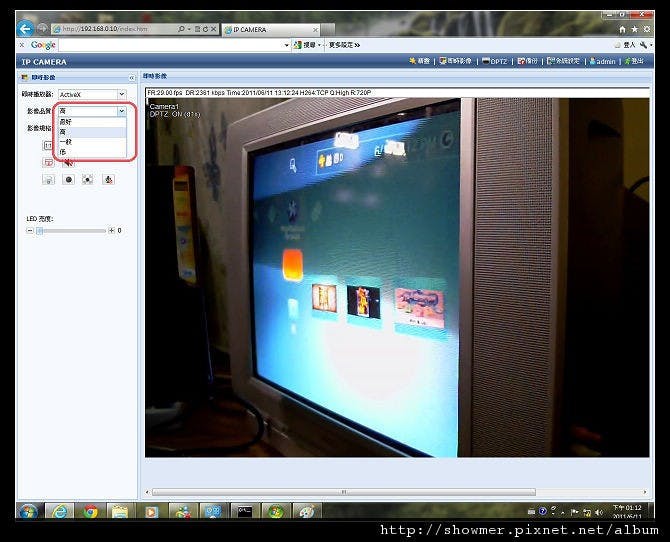This screenshot has width=670, height=542.
Task: Toggle the video quality dropdown arrow
Action: tap(122, 111)
